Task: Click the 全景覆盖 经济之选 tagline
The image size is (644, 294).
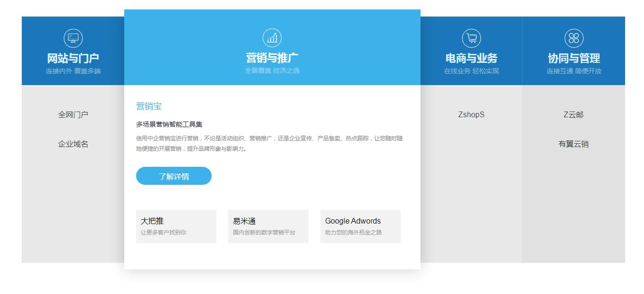Action: click(272, 71)
